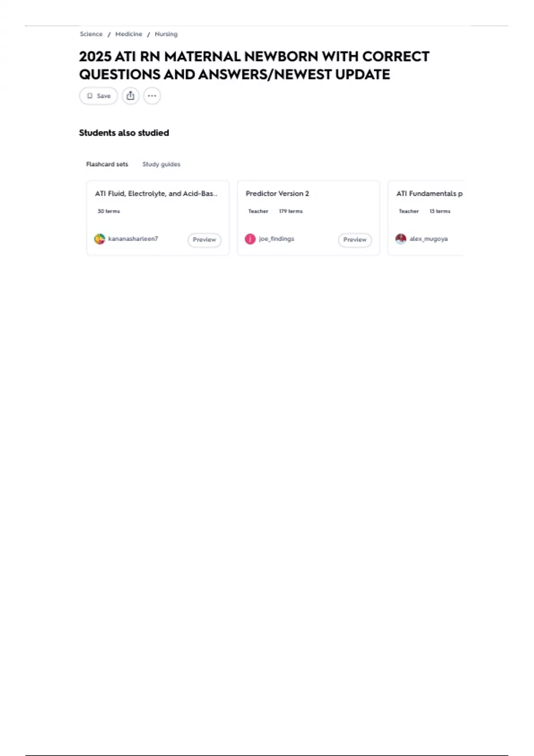
Task: Open the ATI Fluid, Electrolyte, and Acid-Base card title
Action: [156, 193]
